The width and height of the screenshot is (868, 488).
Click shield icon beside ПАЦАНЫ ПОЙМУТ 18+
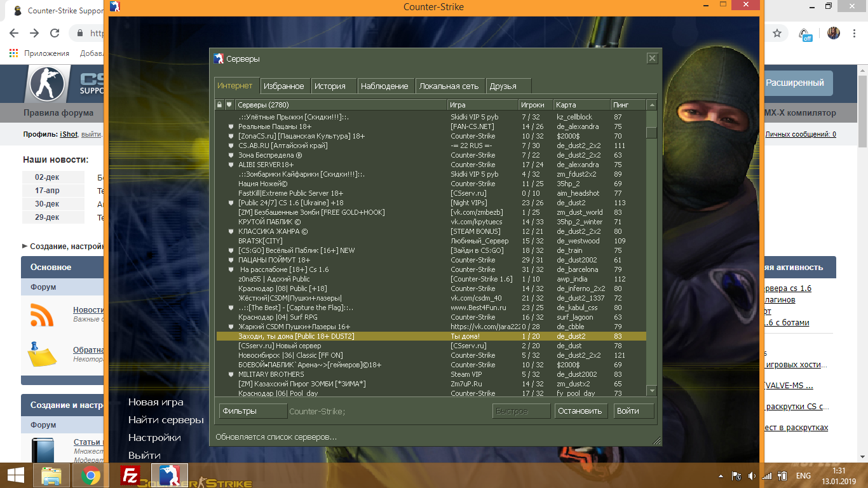pos(231,260)
